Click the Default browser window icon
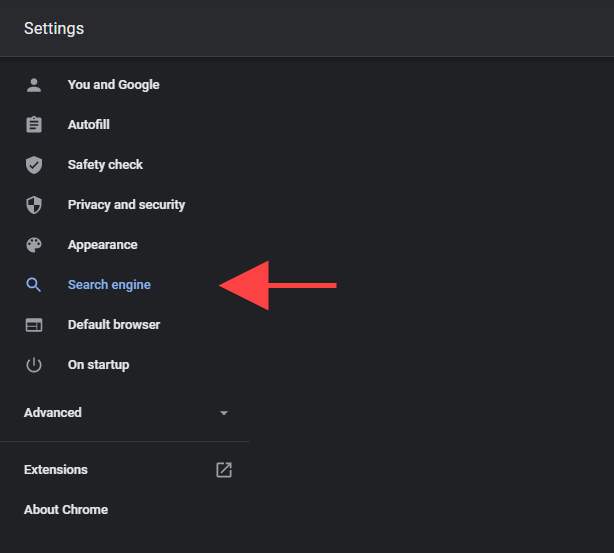 point(34,325)
